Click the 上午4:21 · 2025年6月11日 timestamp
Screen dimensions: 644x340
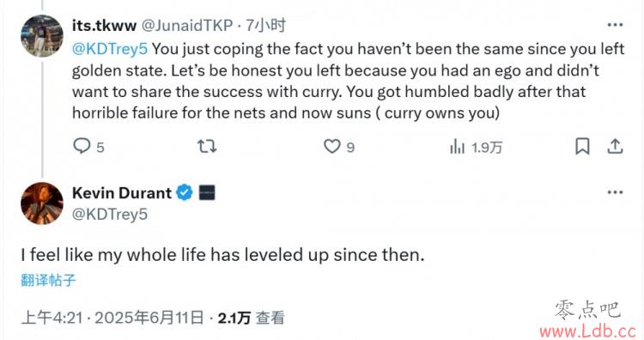pos(112,318)
